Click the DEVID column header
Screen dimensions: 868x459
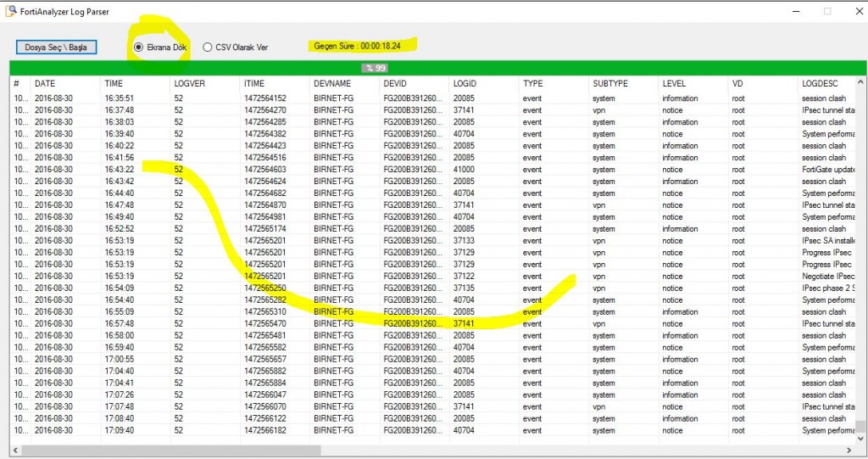point(395,83)
